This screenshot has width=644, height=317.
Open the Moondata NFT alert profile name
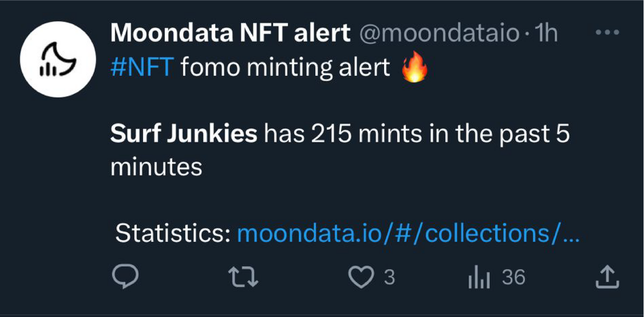[x=230, y=33]
